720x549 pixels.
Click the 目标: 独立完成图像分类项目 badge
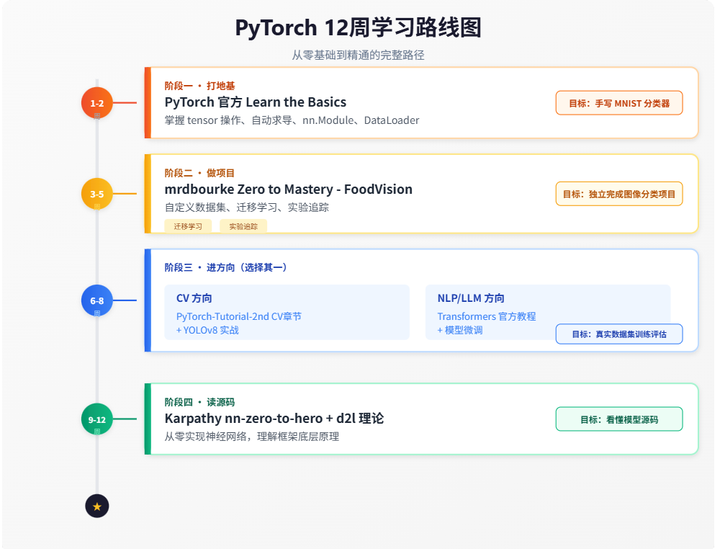coord(619,194)
